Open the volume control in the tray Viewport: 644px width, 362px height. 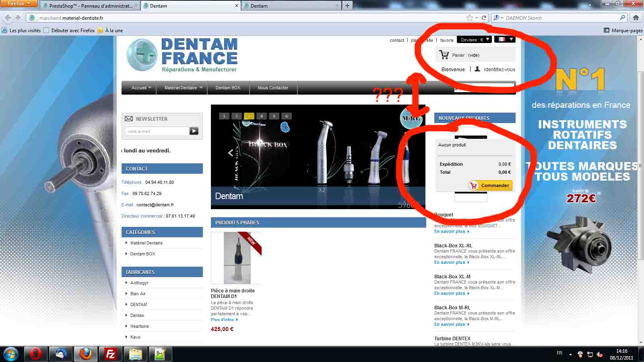point(600,354)
